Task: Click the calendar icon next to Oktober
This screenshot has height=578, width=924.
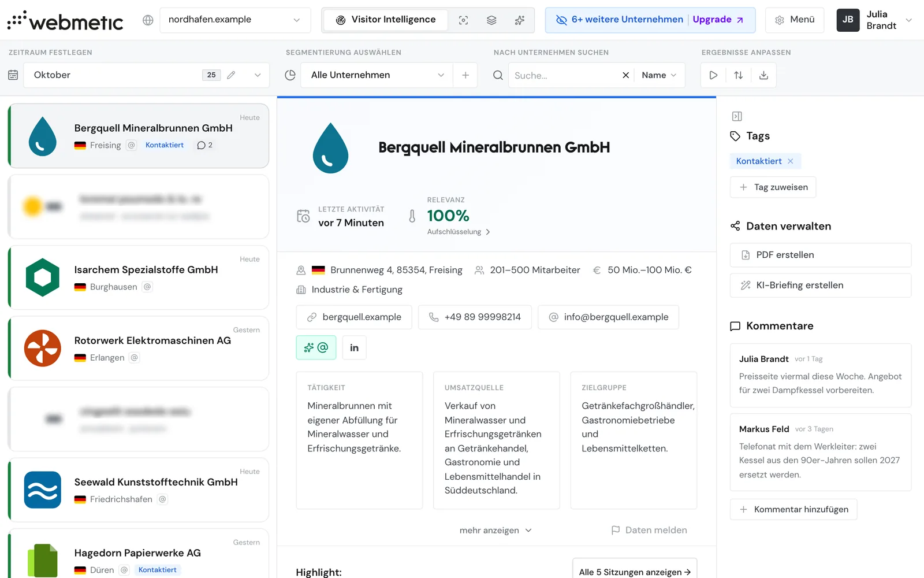Action: [x=13, y=75]
